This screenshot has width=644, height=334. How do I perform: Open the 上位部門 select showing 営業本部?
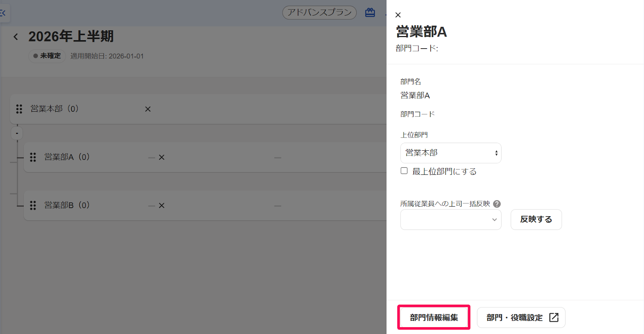click(x=451, y=153)
